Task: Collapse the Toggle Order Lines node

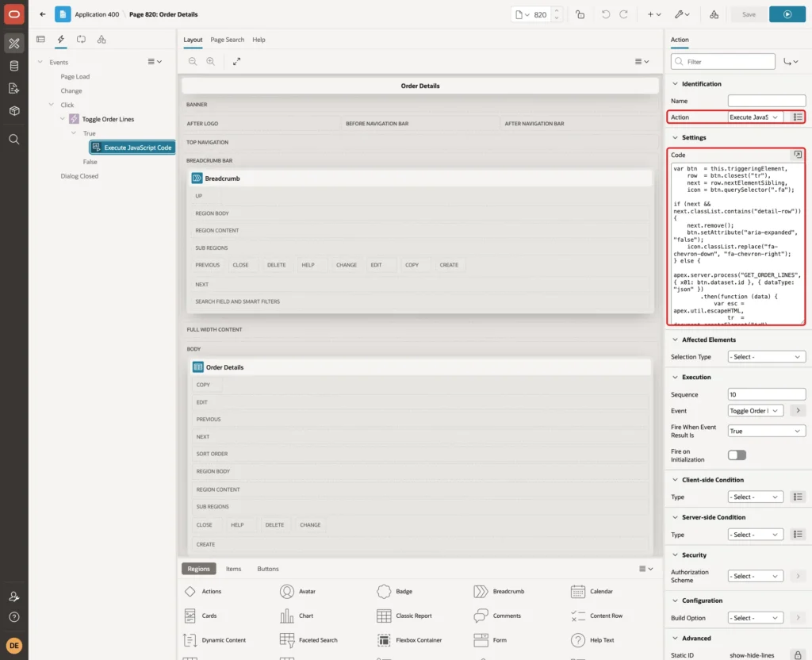Action: (62, 119)
